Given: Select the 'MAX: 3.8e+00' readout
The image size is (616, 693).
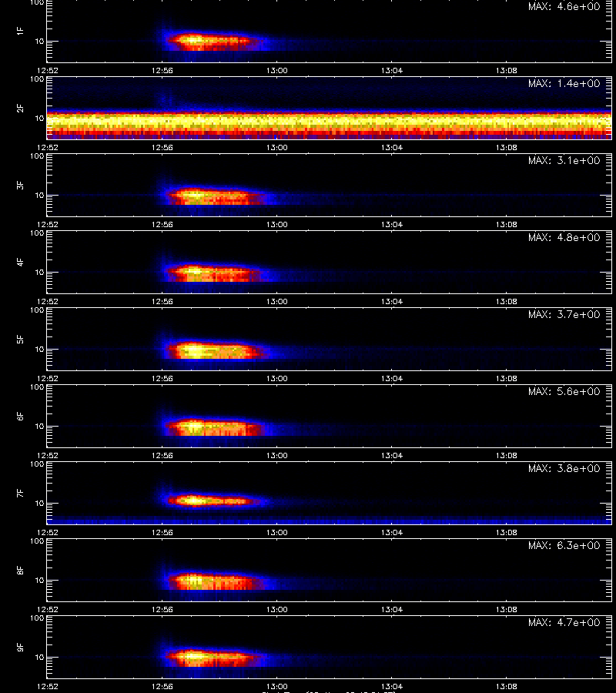Looking at the screenshot, I should coord(564,468).
